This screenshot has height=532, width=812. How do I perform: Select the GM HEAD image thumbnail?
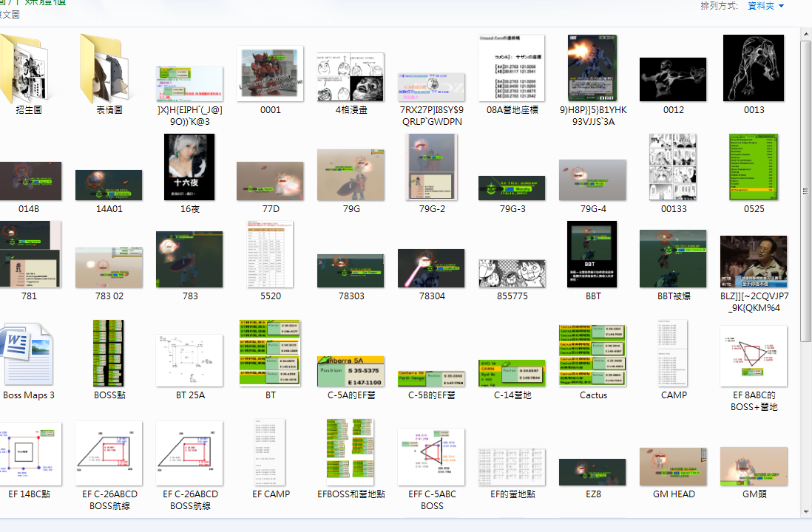673,466
